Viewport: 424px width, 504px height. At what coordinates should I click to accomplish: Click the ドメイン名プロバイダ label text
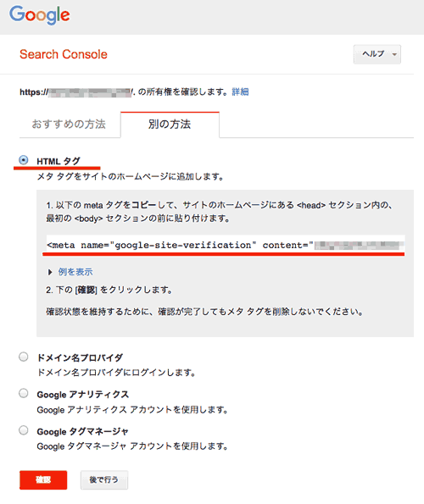(80, 357)
